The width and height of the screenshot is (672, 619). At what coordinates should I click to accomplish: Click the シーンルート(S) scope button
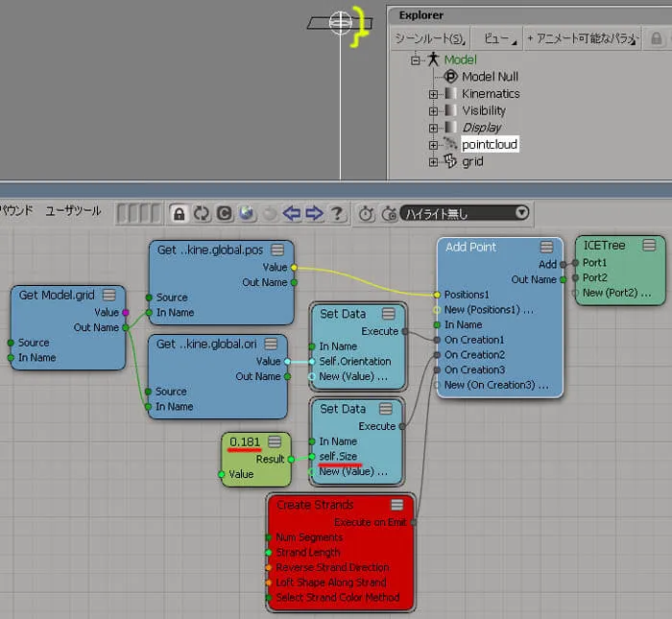pyautogui.click(x=430, y=38)
